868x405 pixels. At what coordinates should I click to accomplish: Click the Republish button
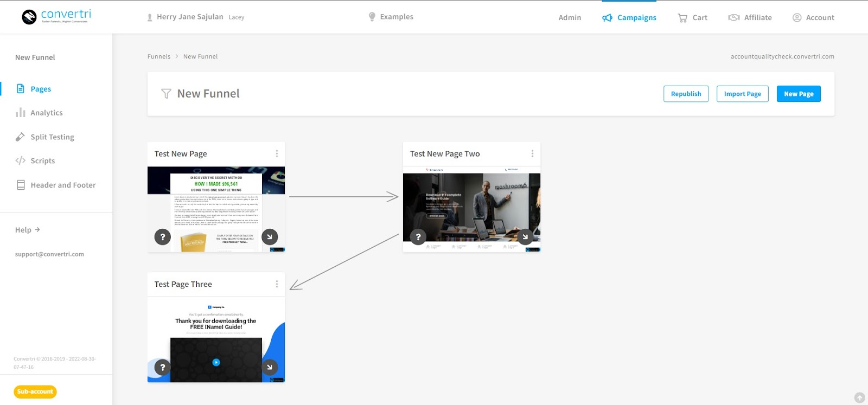pyautogui.click(x=686, y=94)
